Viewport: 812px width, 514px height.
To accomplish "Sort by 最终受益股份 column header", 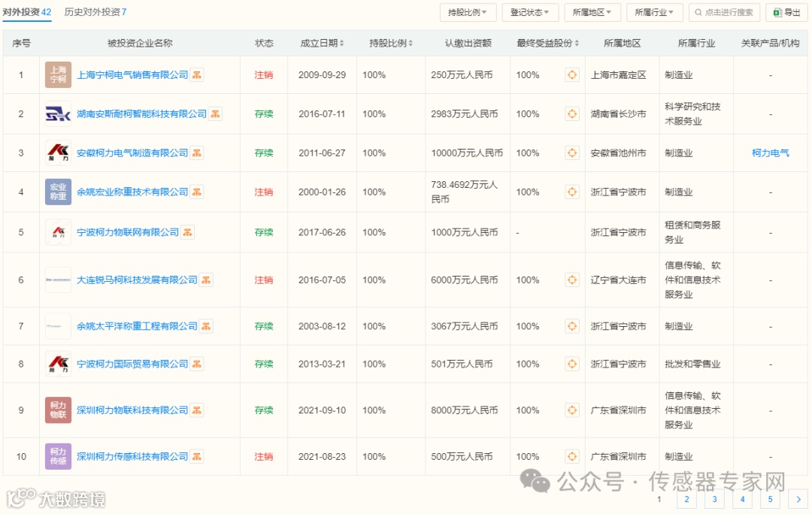I will click(x=547, y=43).
